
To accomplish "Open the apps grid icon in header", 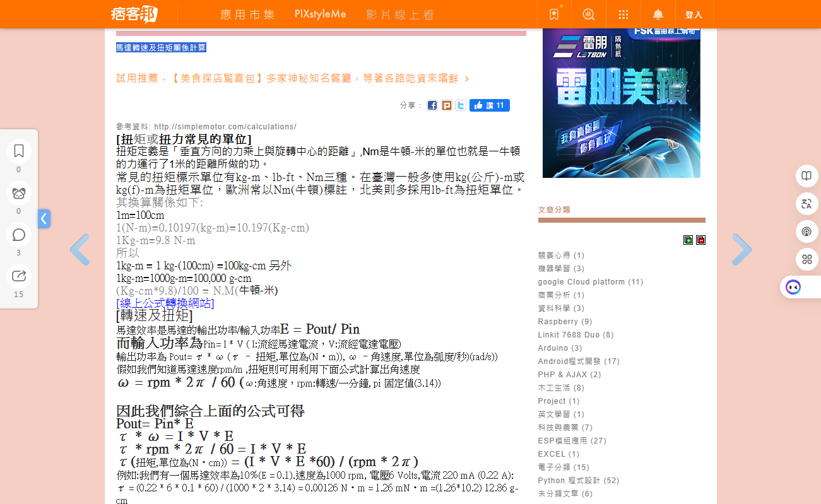I will [623, 14].
